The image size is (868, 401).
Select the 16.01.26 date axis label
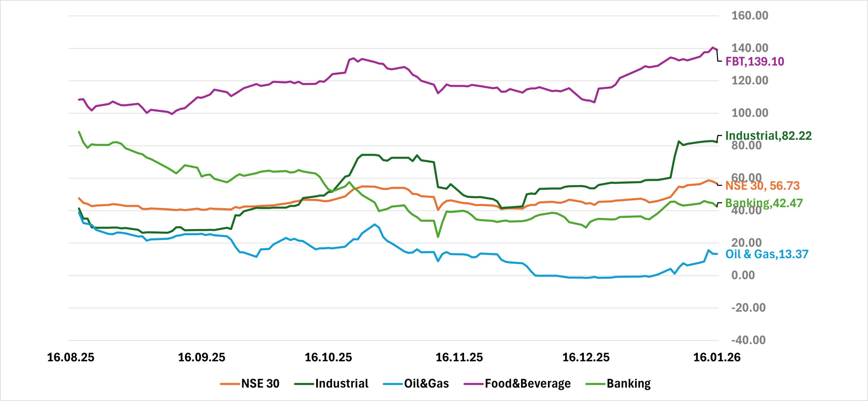coord(717,357)
